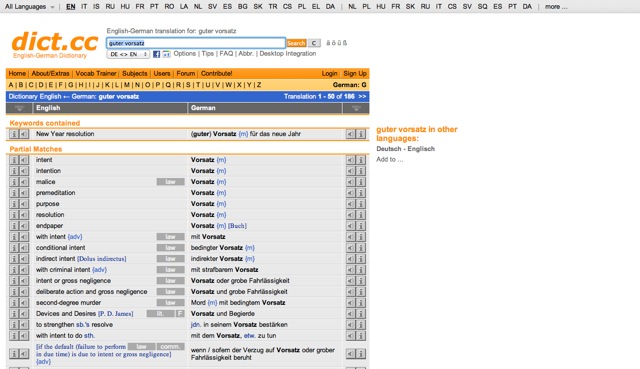Open the FAQ link

[x=226, y=53]
